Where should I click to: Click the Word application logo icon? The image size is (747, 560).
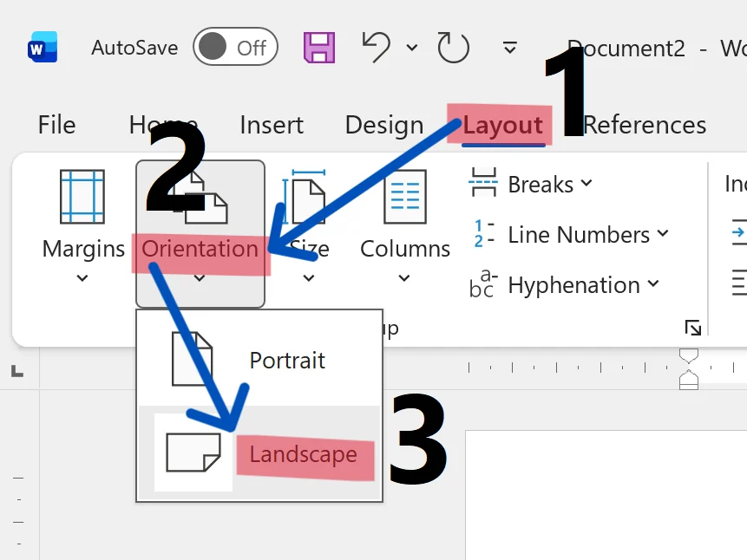tap(43, 47)
